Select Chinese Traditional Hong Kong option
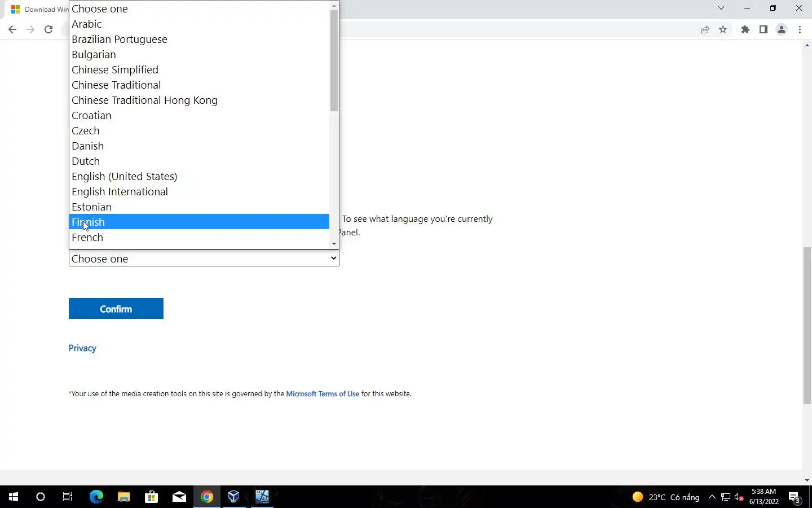The image size is (812, 508). coord(199,100)
